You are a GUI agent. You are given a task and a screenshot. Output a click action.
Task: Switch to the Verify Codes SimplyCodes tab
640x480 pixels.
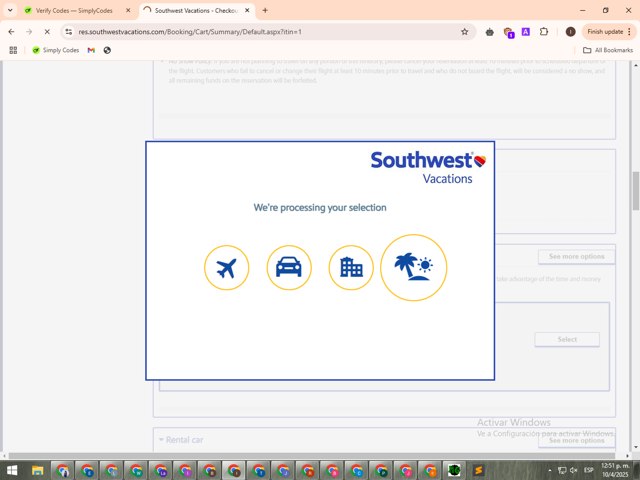click(74, 11)
